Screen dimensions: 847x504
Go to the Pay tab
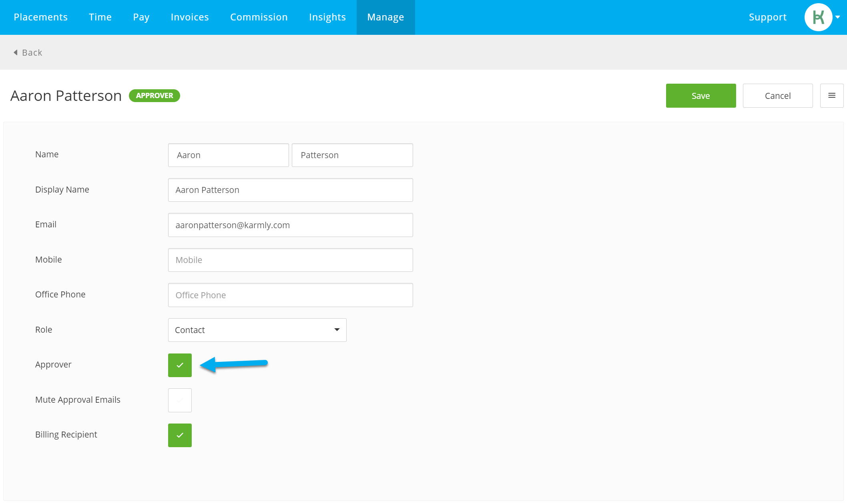[141, 17]
